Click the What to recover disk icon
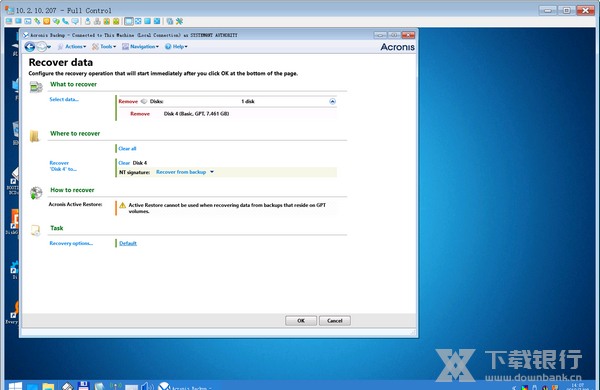The width and height of the screenshot is (600, 390). point(36,87)
